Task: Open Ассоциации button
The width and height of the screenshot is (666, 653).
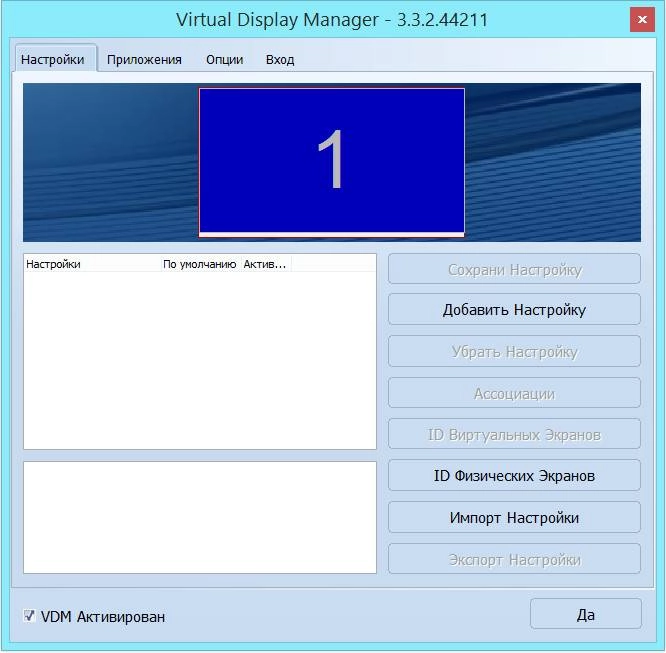Action: click(514, 393)
